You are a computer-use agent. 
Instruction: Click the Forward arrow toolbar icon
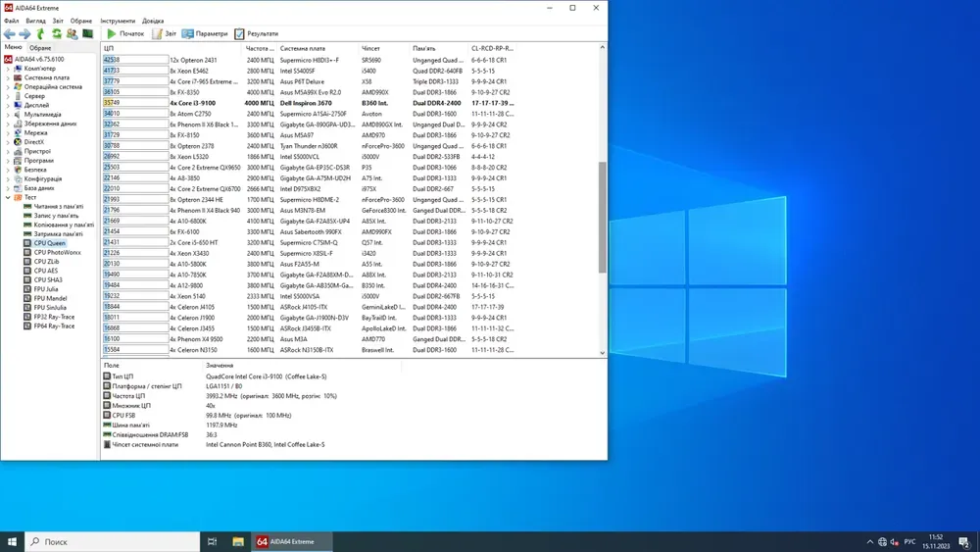25,33
